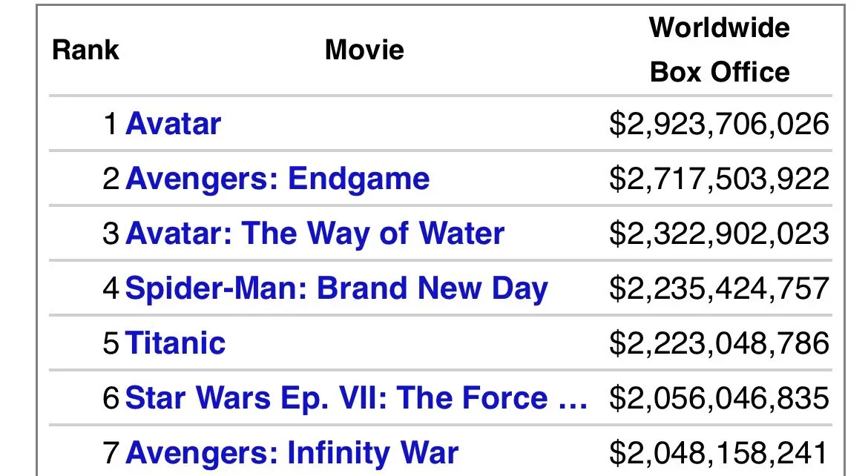Select Titanic's $2,223,048,786 box office value
Screen dimensions: 868x476
point(719,343)
